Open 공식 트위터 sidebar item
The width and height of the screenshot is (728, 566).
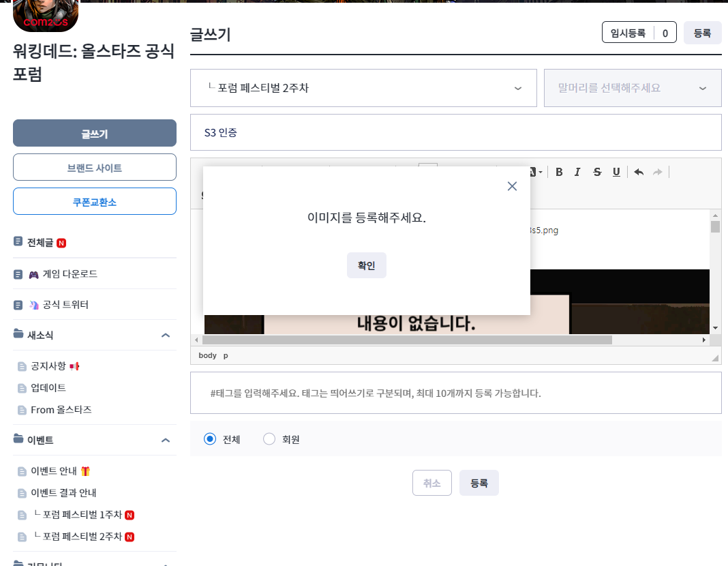coord(65,305)
